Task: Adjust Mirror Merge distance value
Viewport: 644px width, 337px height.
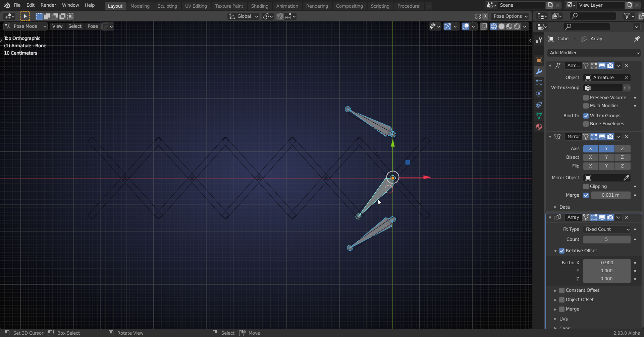Action: click(611, 195)
